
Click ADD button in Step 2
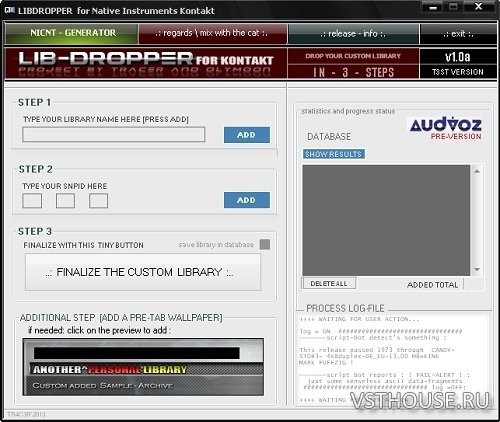(247, 200)
